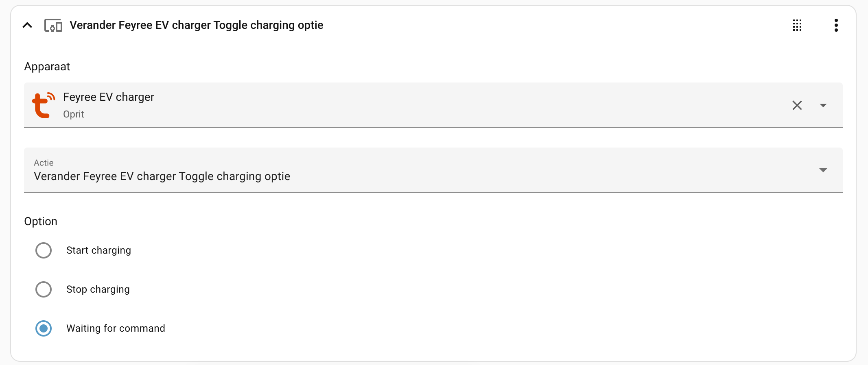The image size is (868, 365).
Task: Click the "Stop charging" option label
Action: click(x=98, y=289)
